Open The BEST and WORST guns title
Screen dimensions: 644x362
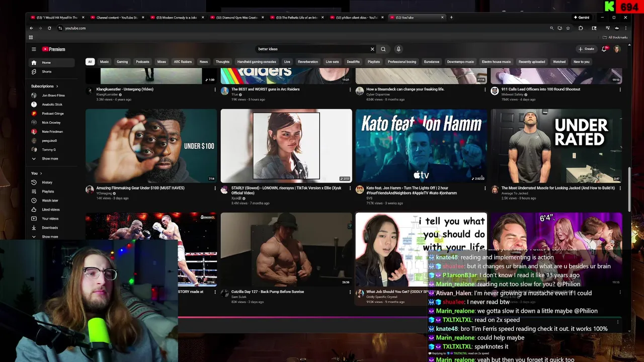tap(265, 89)
